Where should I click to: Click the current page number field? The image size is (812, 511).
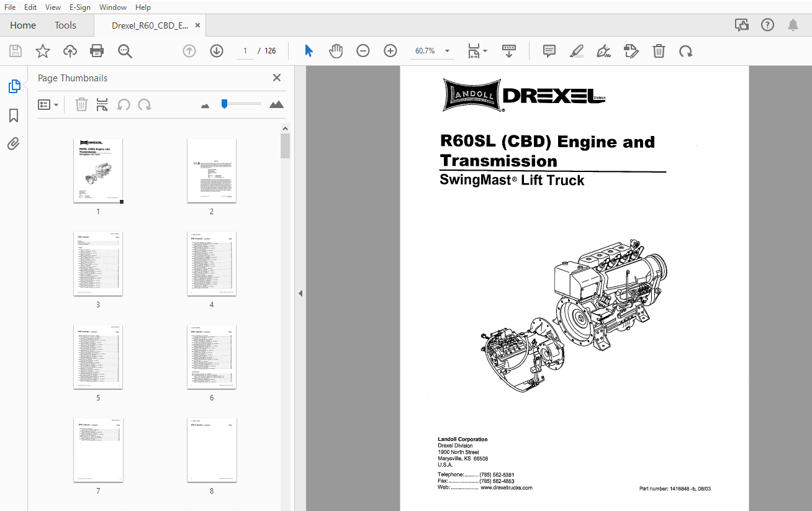245,51
